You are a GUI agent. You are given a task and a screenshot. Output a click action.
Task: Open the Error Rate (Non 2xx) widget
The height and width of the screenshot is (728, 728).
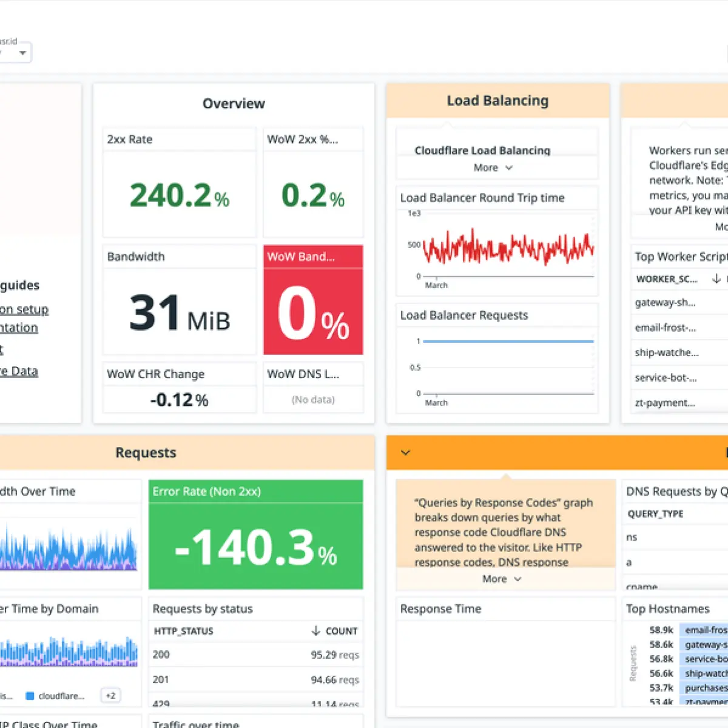(x=256, y=534)
